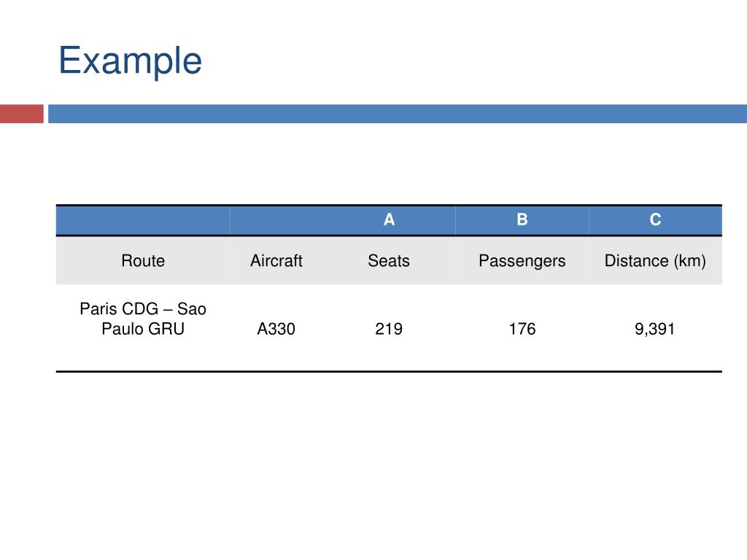Viewport: 747px width, 560px height.
Task: Select column header cell "B"
Action: (522, 220)
